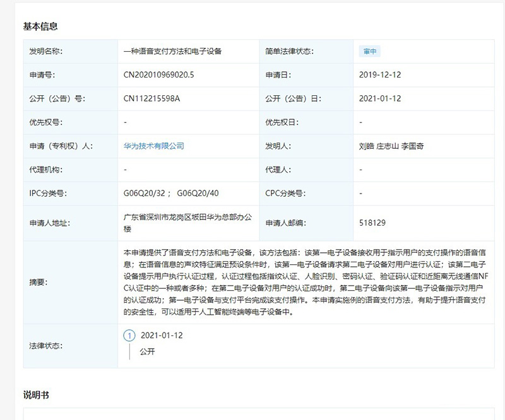Screen dimensions: 505x420
Task: Click the application date 2019-12-12
Action: click(380, 75)
